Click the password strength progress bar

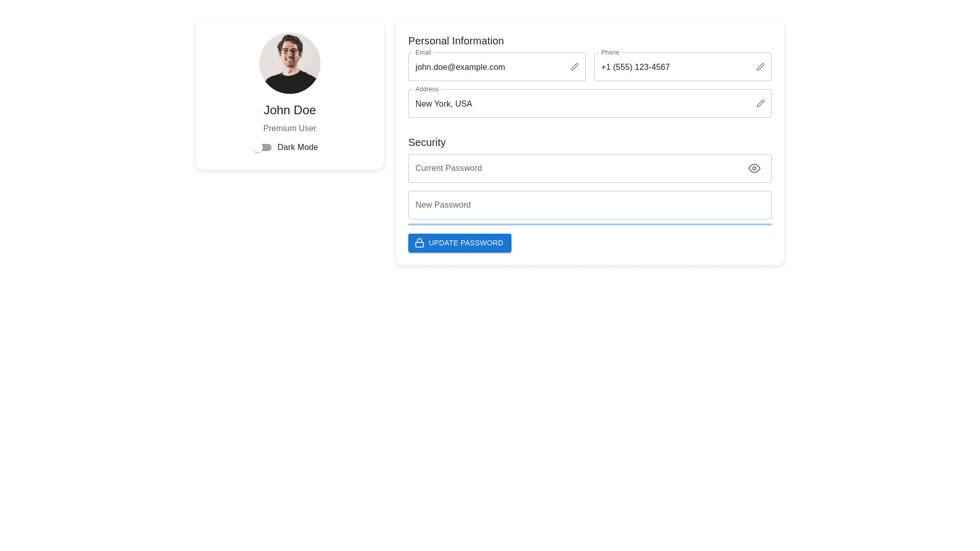[590, 224]
